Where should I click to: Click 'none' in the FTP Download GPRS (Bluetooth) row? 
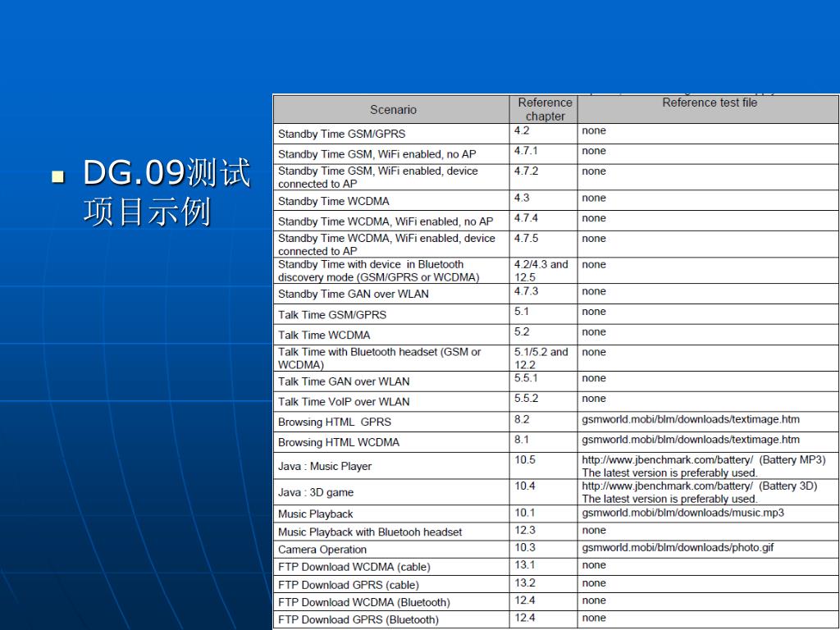tap(594, 618)
